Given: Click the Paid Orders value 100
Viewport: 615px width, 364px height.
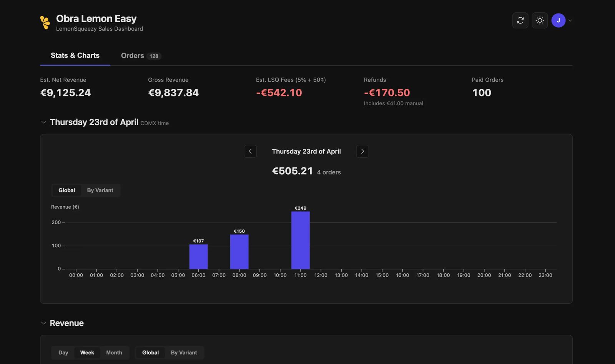Looking at the screenshot, I should (482, 93).
